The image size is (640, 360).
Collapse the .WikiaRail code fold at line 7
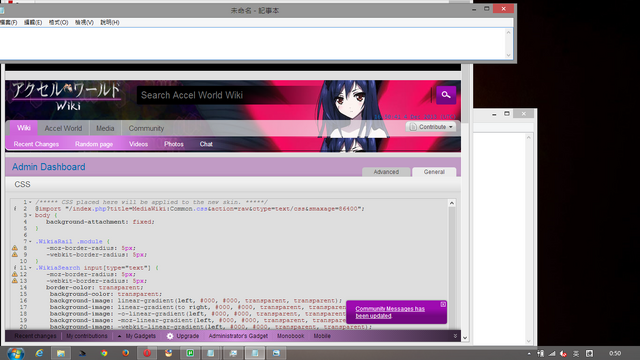click(30, 242)
